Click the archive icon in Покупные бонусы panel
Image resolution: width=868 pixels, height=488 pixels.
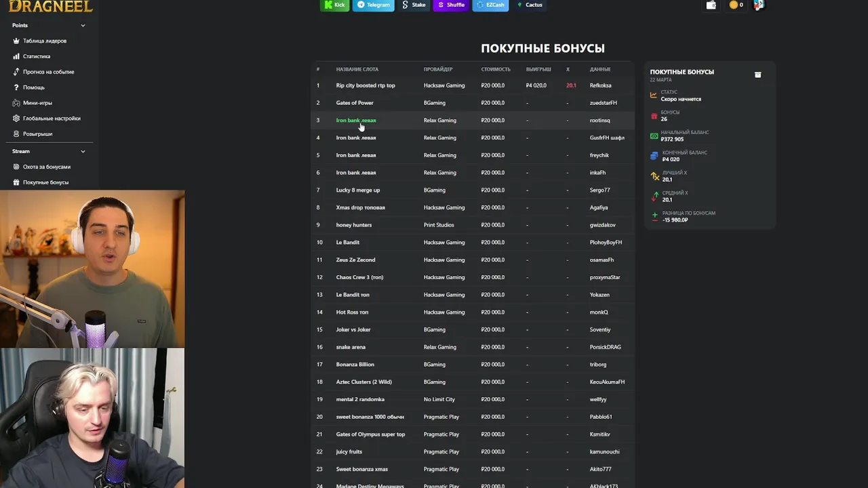[758, 75]
